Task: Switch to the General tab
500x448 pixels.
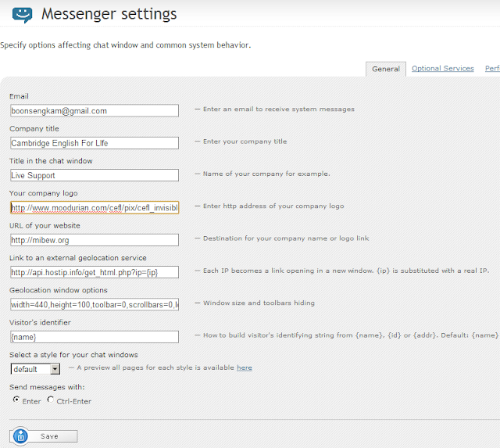Action: pyautogui.click(x=386, y=69)
